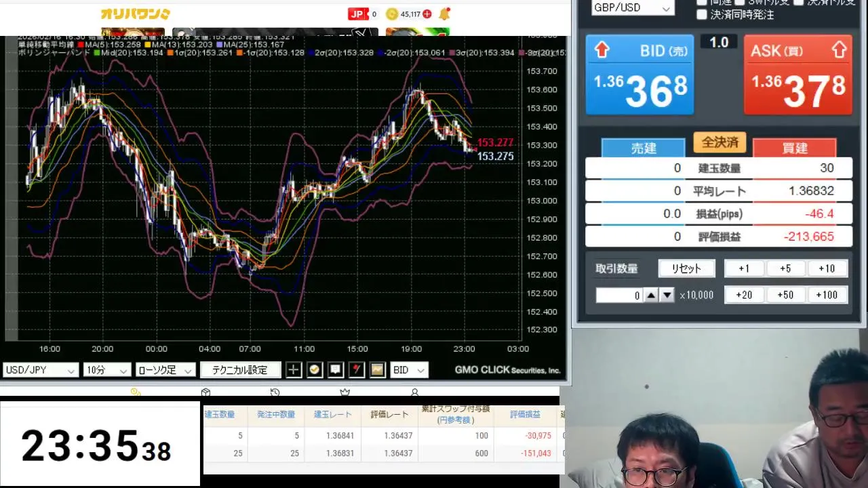Select the 買建 buy positions tab

pos(795,148)
